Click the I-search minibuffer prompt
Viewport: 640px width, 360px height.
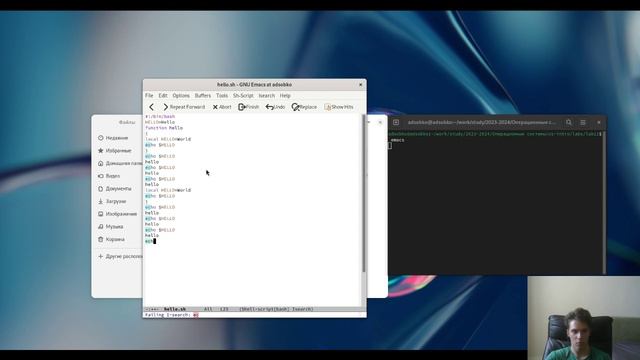pos(171,315)
